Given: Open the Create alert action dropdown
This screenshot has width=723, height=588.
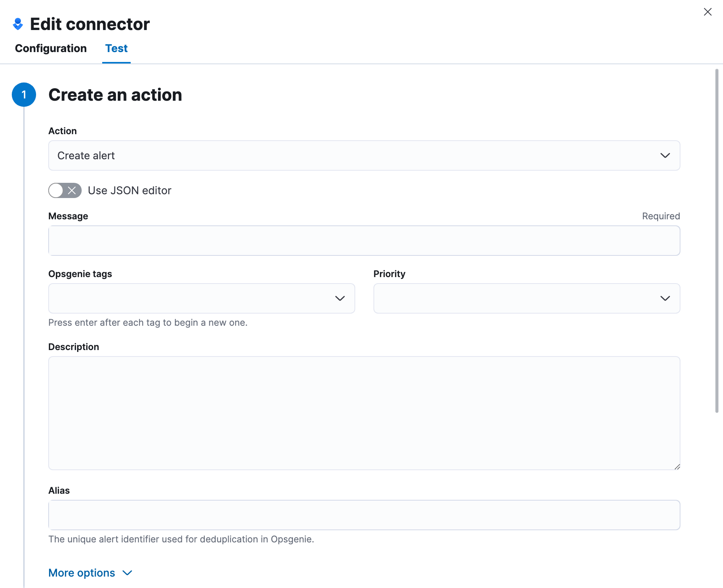Looking at the screenshot, I should pyautogui.click(x=364, y=155).
